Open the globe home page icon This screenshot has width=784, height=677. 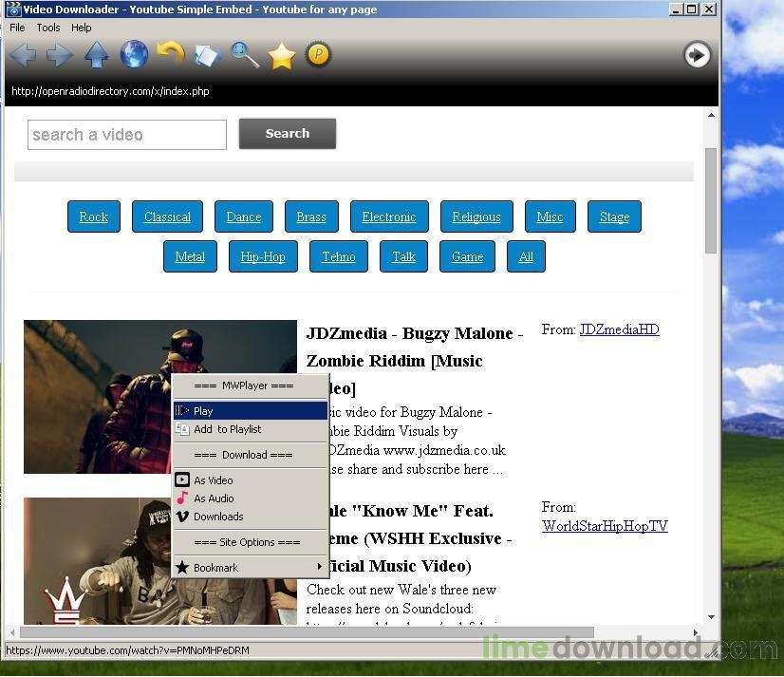(x=134, y=55)
